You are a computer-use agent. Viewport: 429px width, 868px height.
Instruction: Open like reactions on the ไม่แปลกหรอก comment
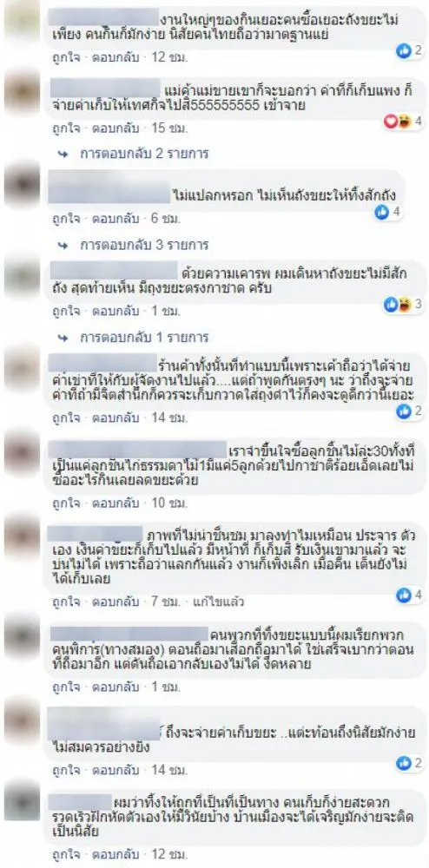point(388,212)
